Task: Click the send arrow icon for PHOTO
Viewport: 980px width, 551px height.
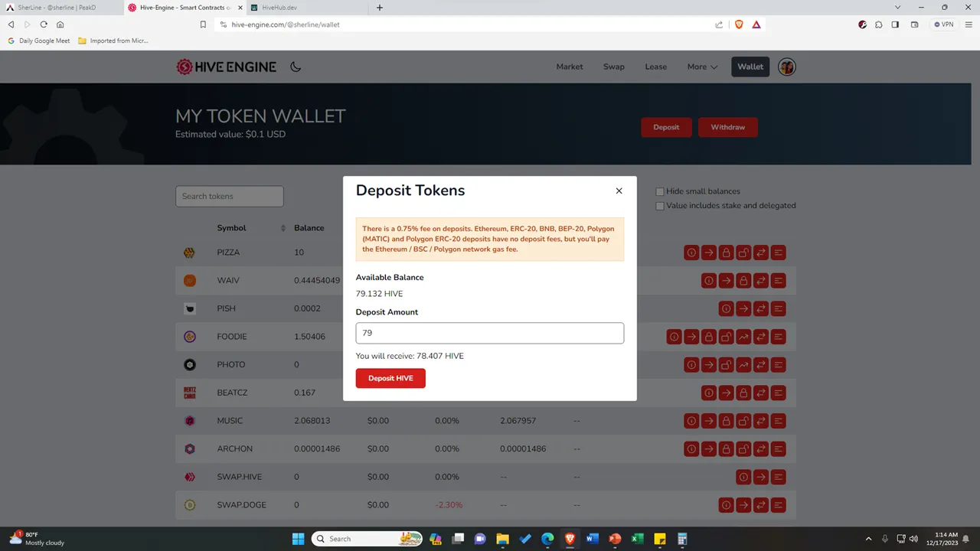Action: pyautogui.click(x=709, y=365)
